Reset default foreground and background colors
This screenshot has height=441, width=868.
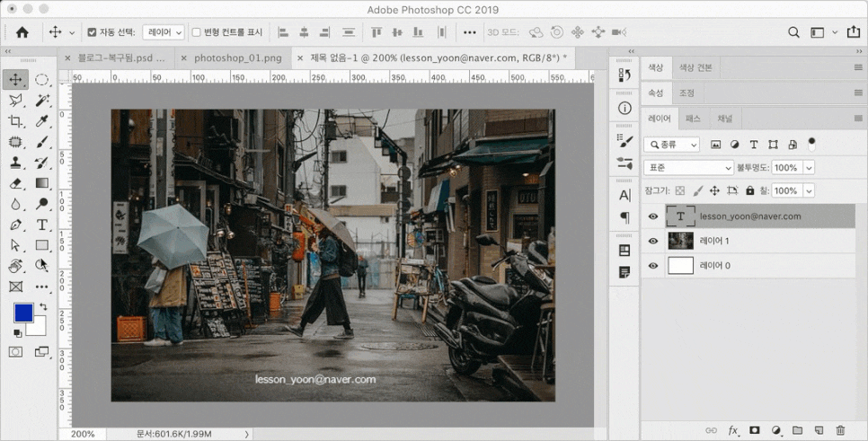pos(18,333)
